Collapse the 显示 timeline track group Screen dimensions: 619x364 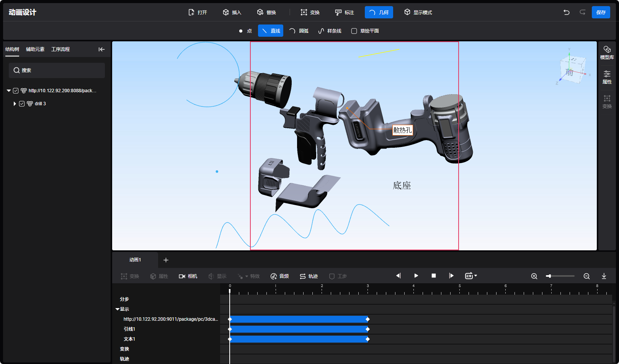(x=118, y=309)
